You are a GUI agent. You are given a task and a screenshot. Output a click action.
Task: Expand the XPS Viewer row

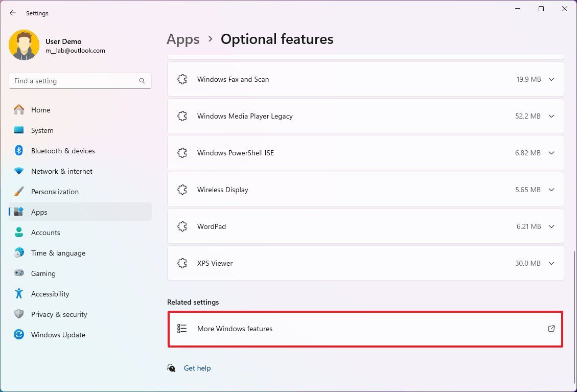[551, 263]
